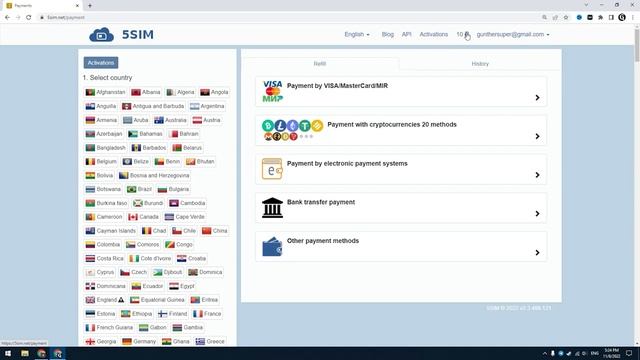The height and width of the screenshot is (360, 640).
Task: Open File Explorer from taskbar
Action: 24,353
